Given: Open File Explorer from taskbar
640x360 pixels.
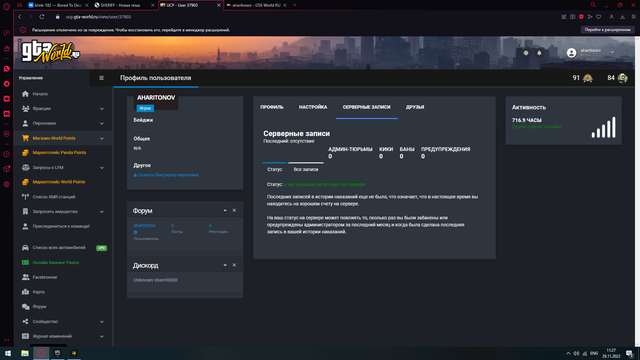Looking at the screenshot, I should point(25,353).
